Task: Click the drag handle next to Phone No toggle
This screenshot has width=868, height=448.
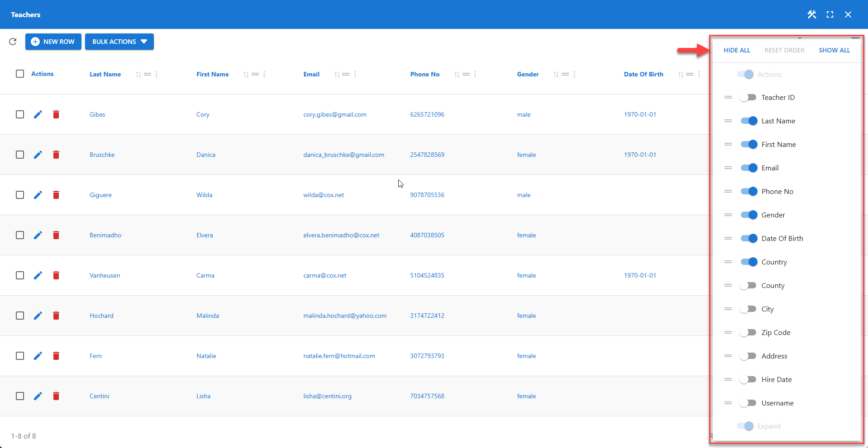Action: (x=728, y=191)
